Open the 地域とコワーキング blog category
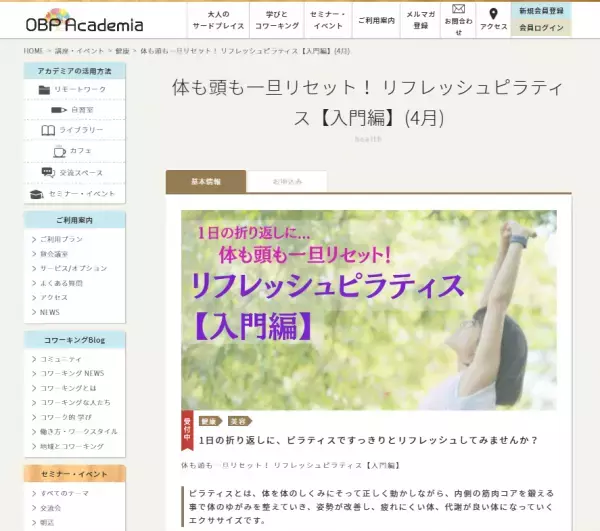The width and height of the screenshot is (600, 531). coord(72,446)
